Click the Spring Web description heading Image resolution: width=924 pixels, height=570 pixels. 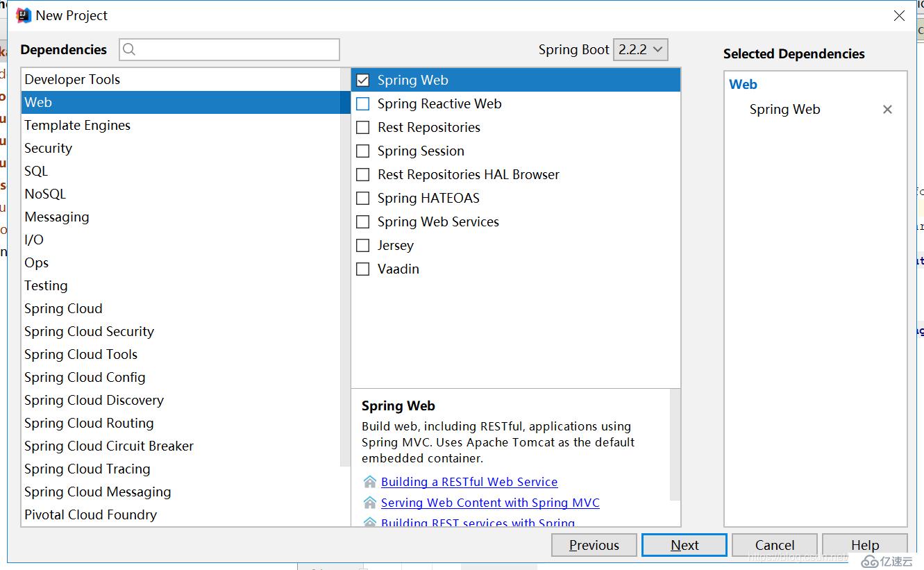(398, 406)
